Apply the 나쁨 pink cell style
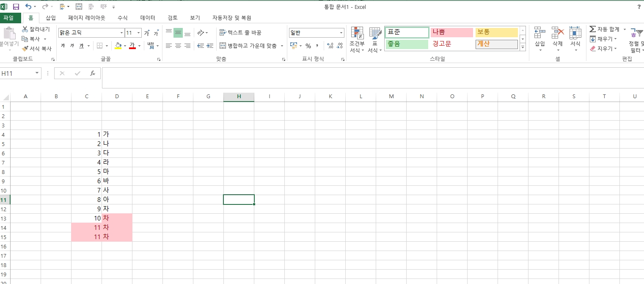644x284 pixels. coord(451,33)
